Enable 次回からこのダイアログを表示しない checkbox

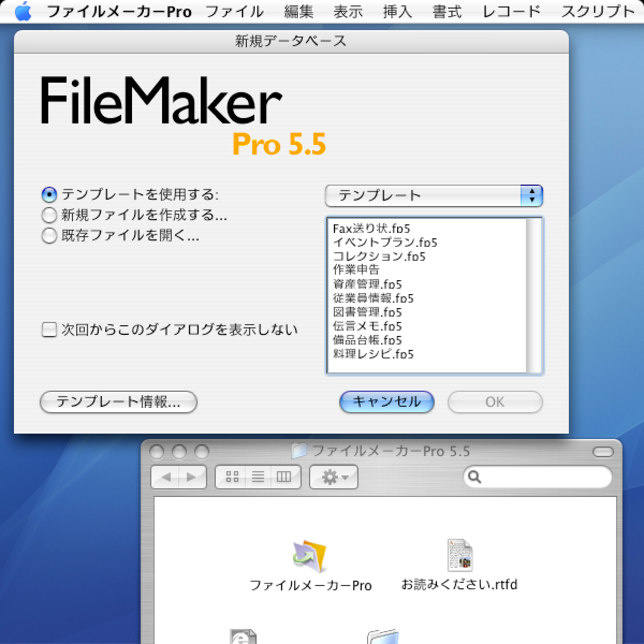49,330
